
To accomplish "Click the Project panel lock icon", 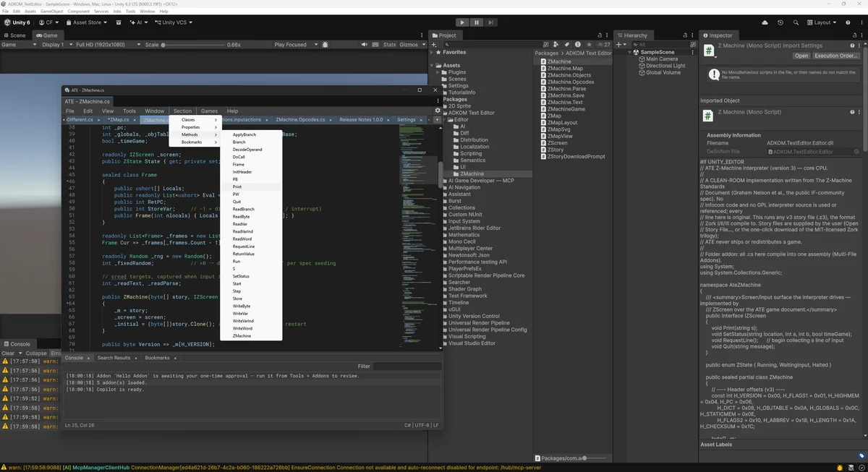I will [x=598, y=35].
